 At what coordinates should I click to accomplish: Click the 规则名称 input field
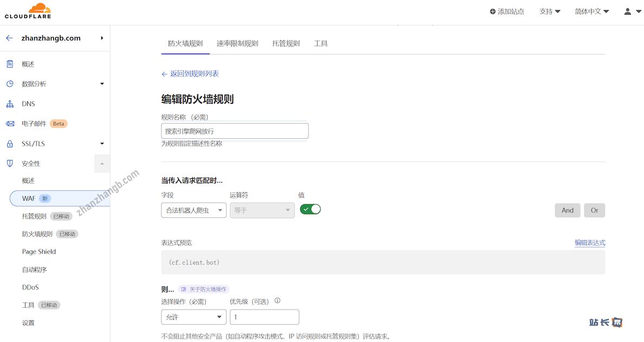(x=235, y=131)
